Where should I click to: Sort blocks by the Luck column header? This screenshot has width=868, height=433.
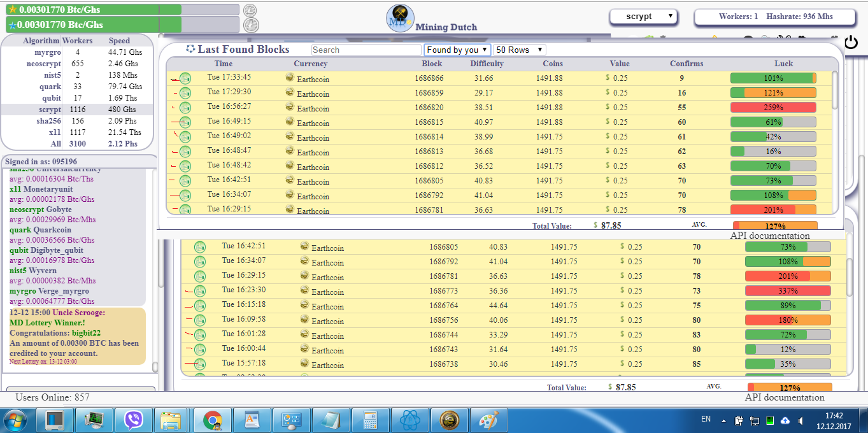point(784,64)
